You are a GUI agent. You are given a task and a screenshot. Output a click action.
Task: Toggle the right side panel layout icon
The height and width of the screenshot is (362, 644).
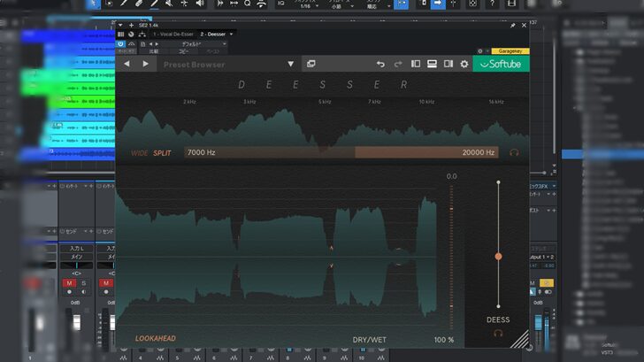(448, 64)
